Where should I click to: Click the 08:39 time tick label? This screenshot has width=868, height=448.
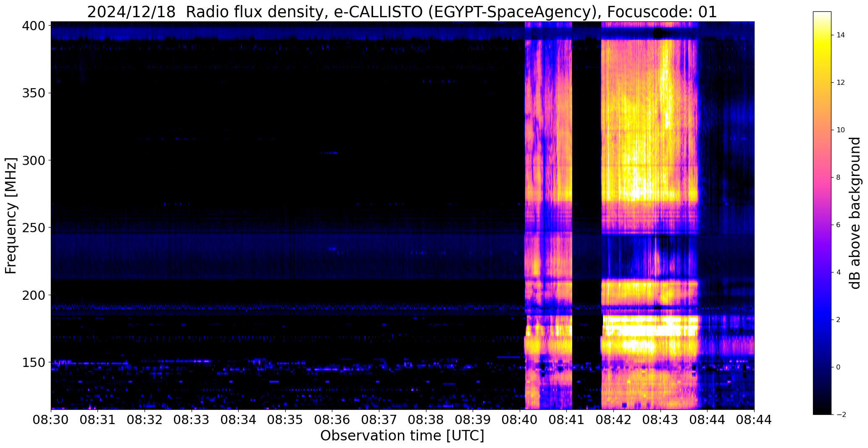473,420
